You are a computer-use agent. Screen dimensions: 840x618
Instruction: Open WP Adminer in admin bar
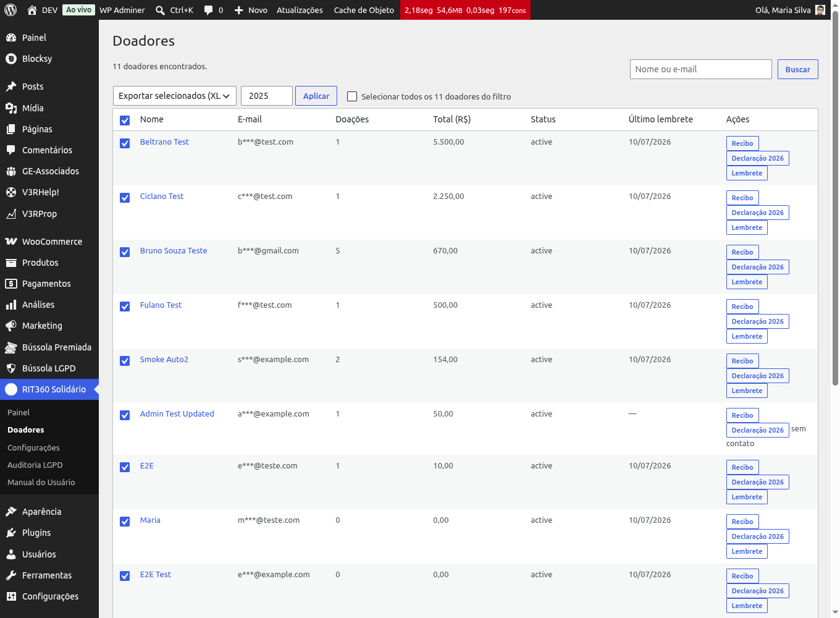(x=122, y=10)
